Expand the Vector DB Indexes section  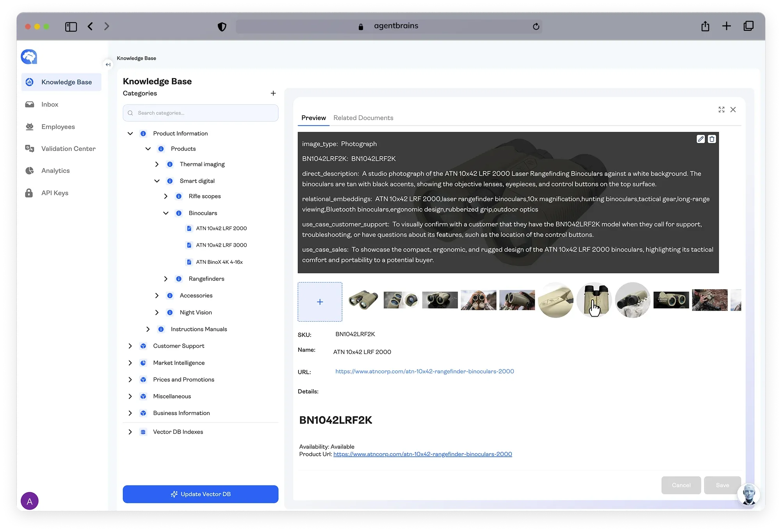[130, 432]
